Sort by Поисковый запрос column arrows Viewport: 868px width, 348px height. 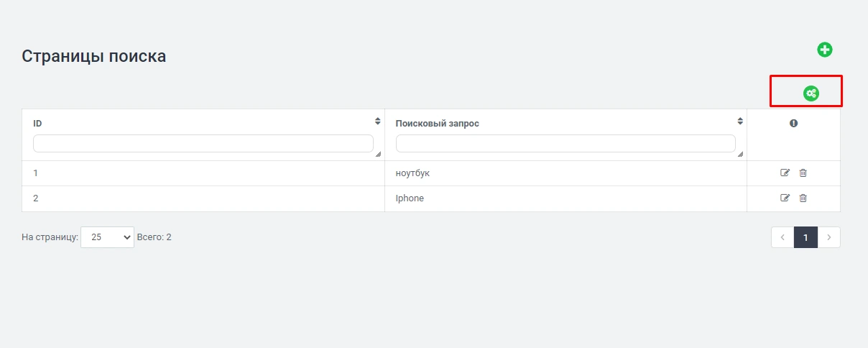click(739, 121)
